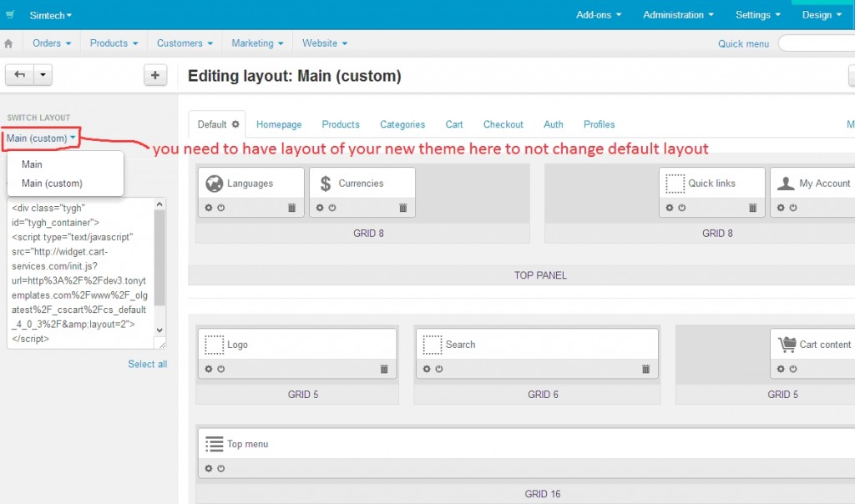Expand the Products menu in navigation
Image resolution: width=855 pixels, height=504 pixels.
[x=114, y=43]
